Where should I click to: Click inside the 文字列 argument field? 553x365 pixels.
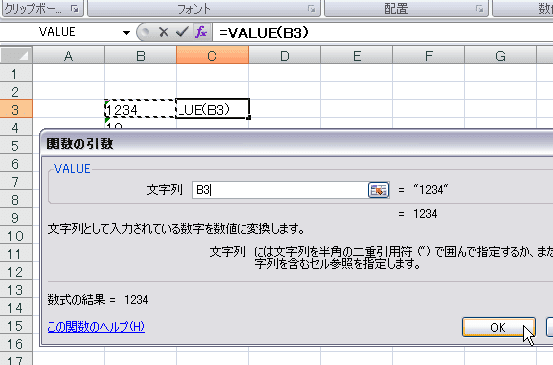point(280,190)
